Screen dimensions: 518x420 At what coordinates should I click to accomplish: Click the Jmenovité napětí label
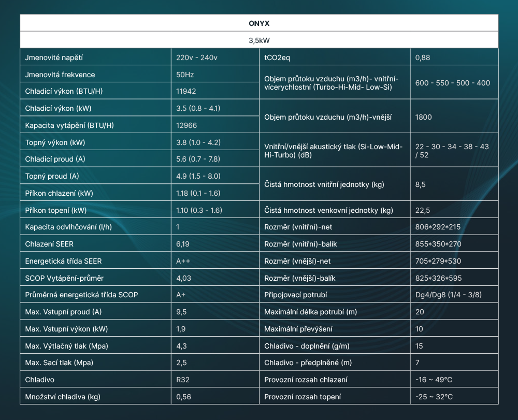54,57
